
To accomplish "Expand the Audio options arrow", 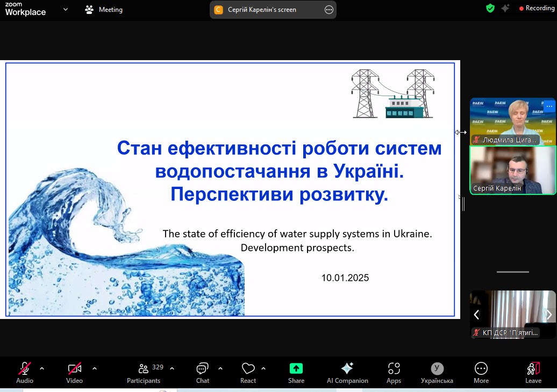I will [42, 368].
